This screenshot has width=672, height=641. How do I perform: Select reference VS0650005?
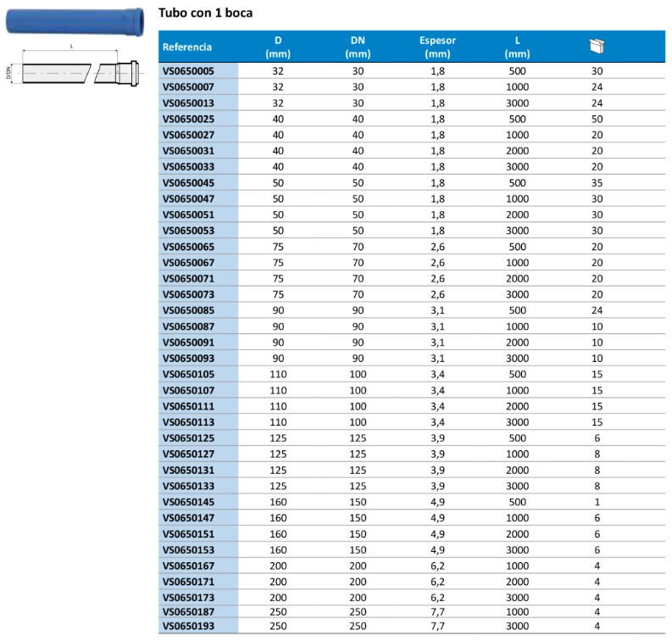pyautogui.click(x=188, y=71)
